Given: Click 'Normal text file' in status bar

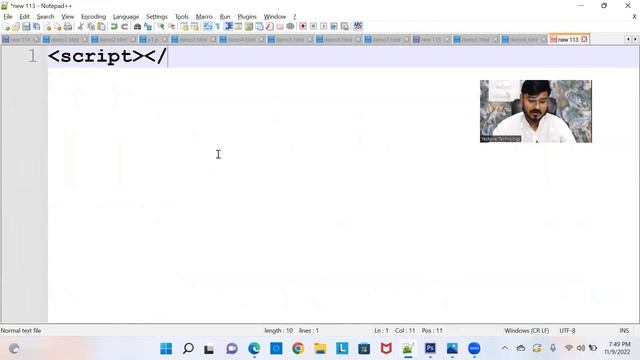Looking at the screenshot, I should 21,331.
